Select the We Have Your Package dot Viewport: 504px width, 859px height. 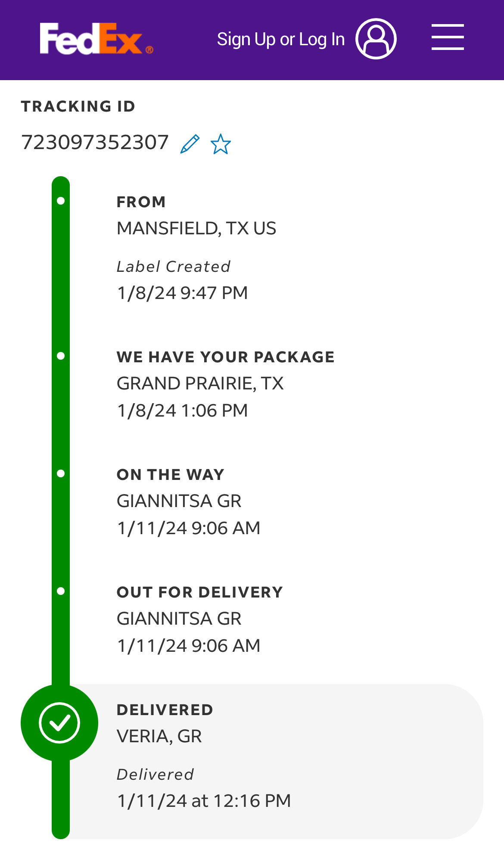[61, 356]
